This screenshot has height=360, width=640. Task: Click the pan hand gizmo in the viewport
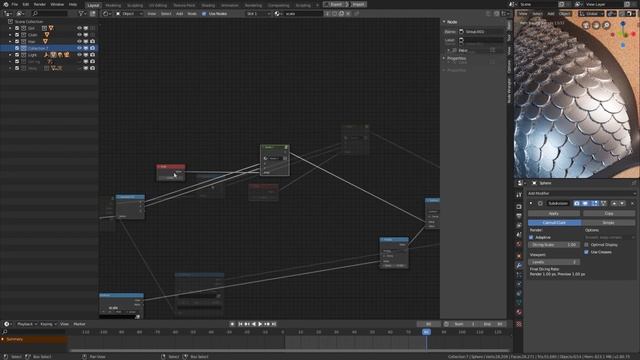click(596, 25)
